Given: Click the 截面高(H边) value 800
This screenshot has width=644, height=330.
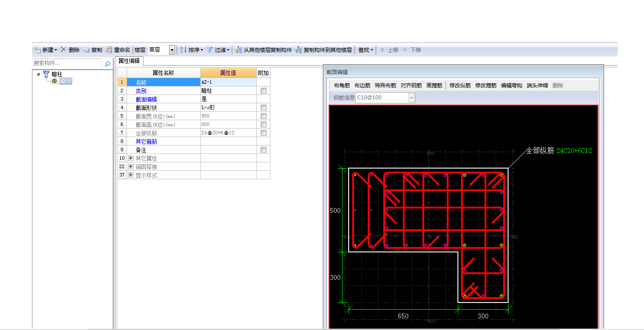Looking at the screenshot, I should coord(228,124).
